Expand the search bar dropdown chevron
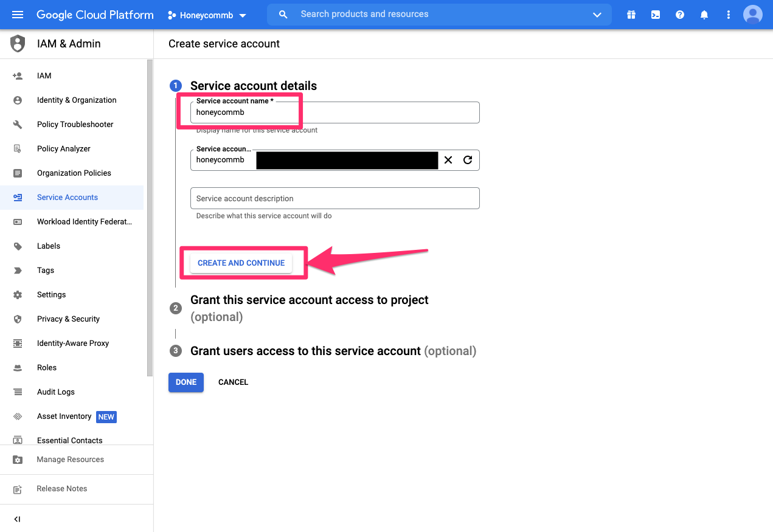This screenshot has height=532, width=773. pyautogui.click(x=597, y=15)
